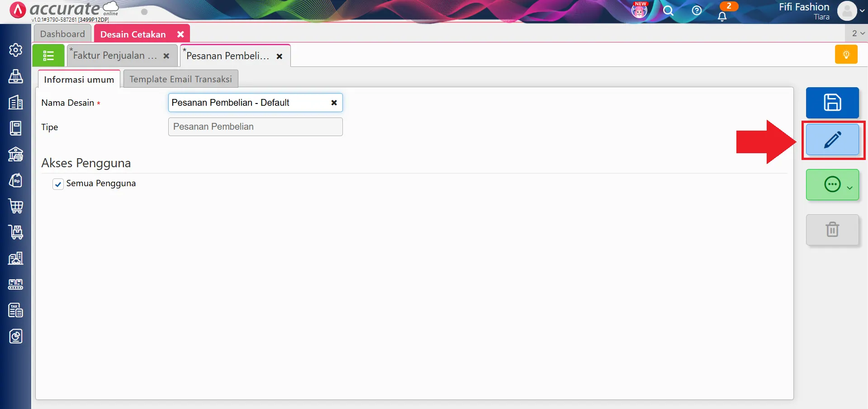The image size is (868, 409).
Task: Open the green list view icon
Action: (48, 56)
